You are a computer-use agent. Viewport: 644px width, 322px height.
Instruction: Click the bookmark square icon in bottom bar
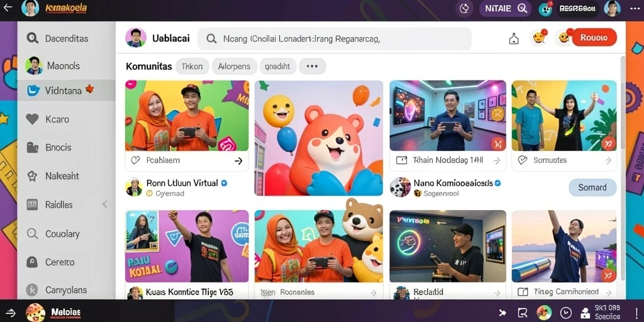[x=523, y=313]
